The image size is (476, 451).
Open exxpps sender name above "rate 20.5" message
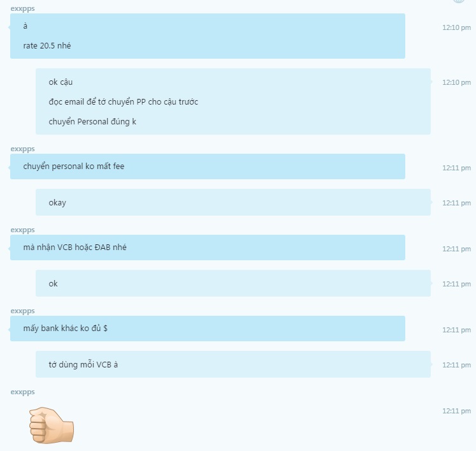[23, 8]
